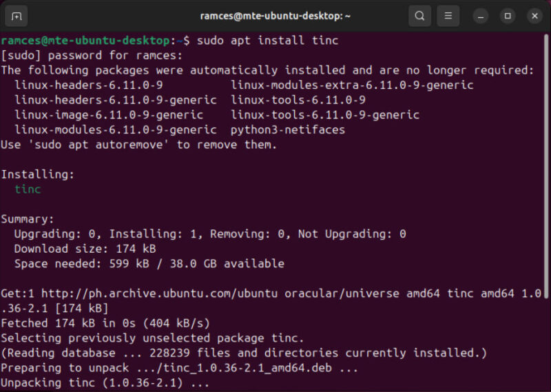Click package linux-tools-6.11.0-9

point(298,100)
